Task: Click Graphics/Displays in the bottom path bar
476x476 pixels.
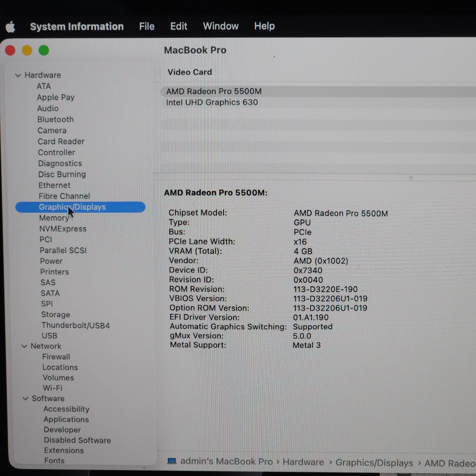Action: click(x=374, y=463)
